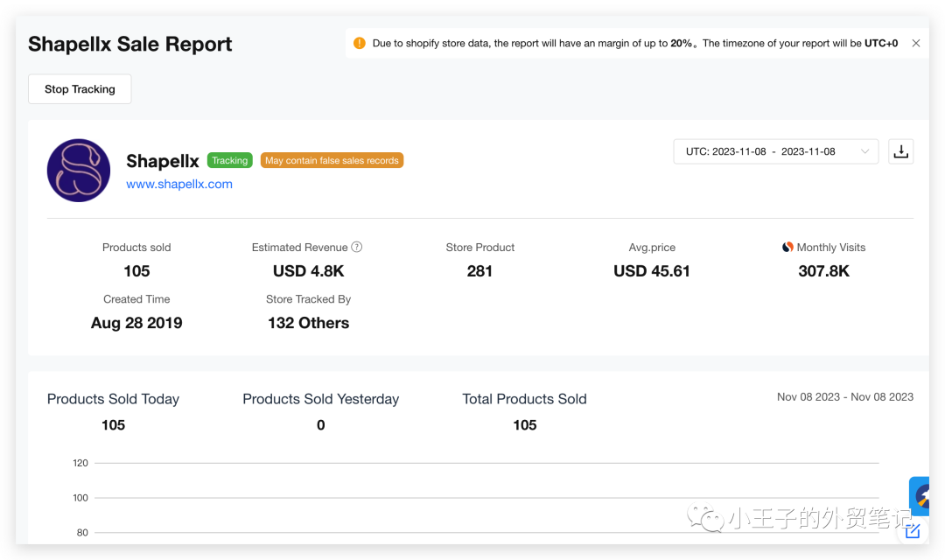Click the 'Nov 08 2023 - Nov 08 2023' range text
This screenshot has height=560, width=945.
click(845, 396)
